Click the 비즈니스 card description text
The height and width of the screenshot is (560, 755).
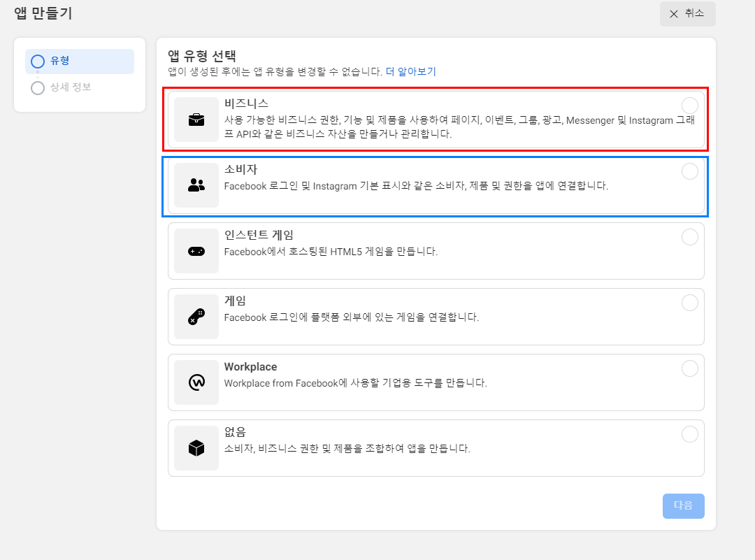pyautogui.click(x=460, y=127)
